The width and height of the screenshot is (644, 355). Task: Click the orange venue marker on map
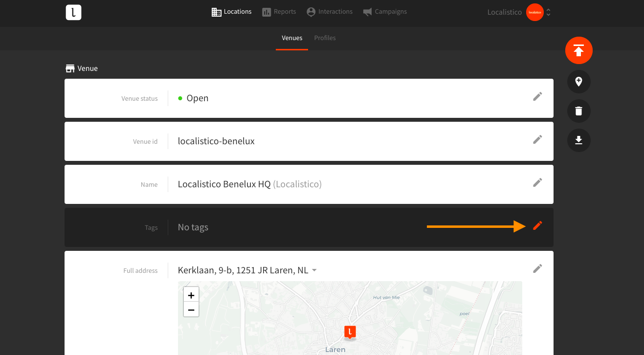tap(350, 332)
